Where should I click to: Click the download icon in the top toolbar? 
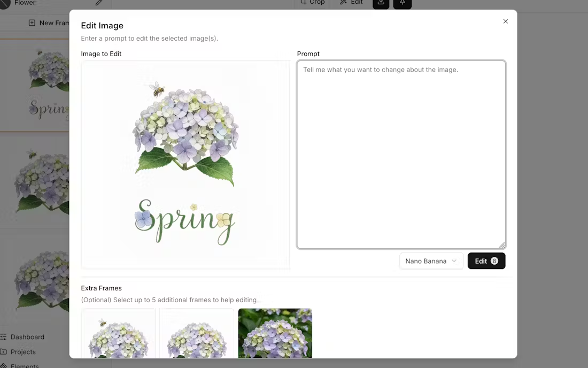(381, 3)
